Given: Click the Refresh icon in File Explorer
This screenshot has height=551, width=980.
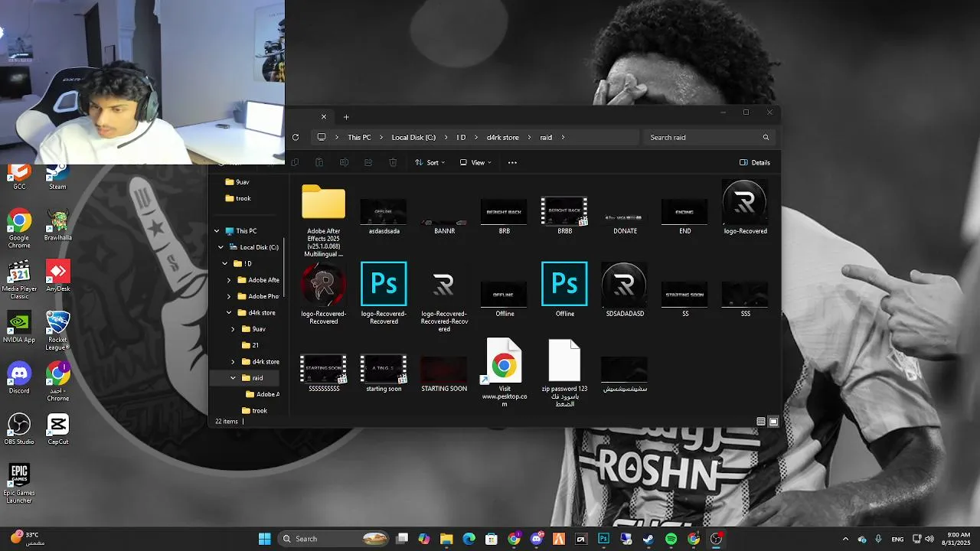Looking at the screenshot, I should click(296, 138).
